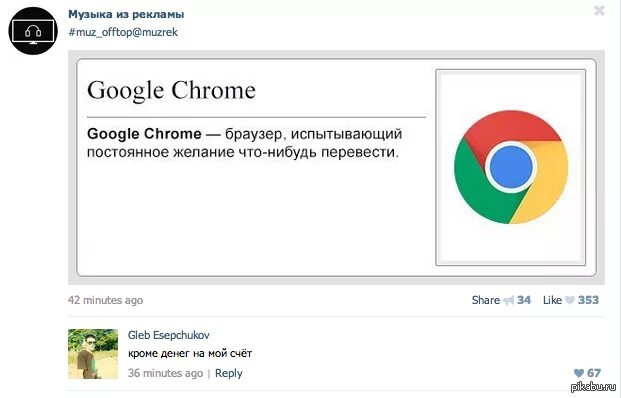View the comment's 67 likes count
The height and width of the screenshot is (398, 621).
coord(594,373)
